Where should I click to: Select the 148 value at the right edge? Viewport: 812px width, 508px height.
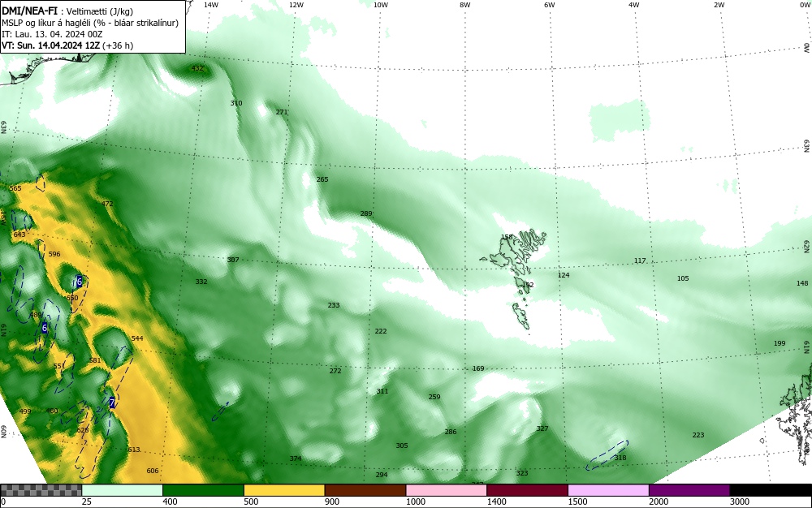coord(802,283)
